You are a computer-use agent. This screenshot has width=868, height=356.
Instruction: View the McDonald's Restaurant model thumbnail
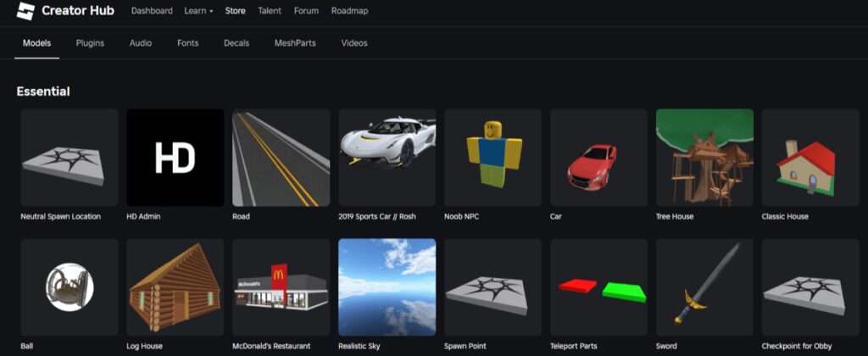tap(281, 287)
